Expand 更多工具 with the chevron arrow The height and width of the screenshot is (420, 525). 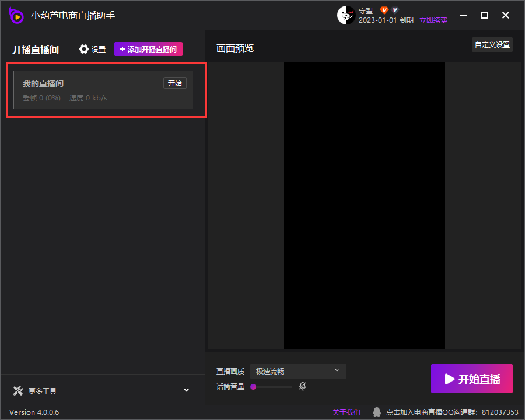pyautogui.click(x=187, y=390)
